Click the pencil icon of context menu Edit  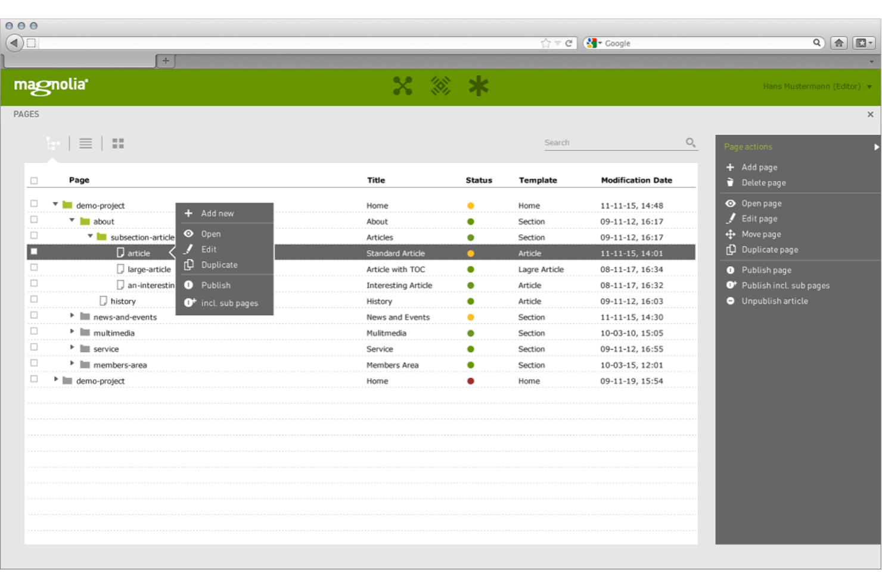[188, 249]
